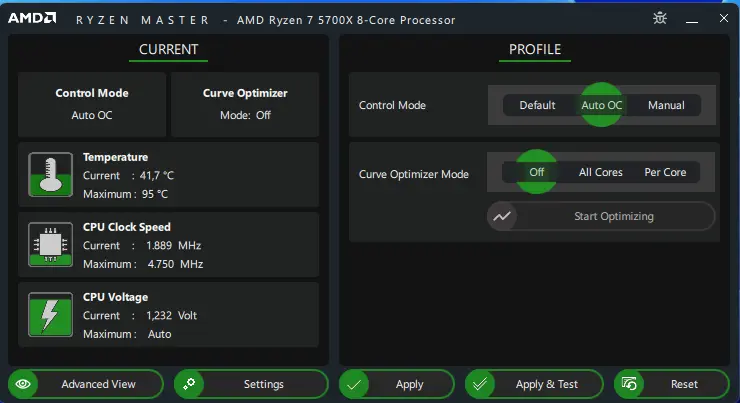Click maximum temperature value 95 °C
The width and height of the screenshot is (740, 403).
coord(155,194)
